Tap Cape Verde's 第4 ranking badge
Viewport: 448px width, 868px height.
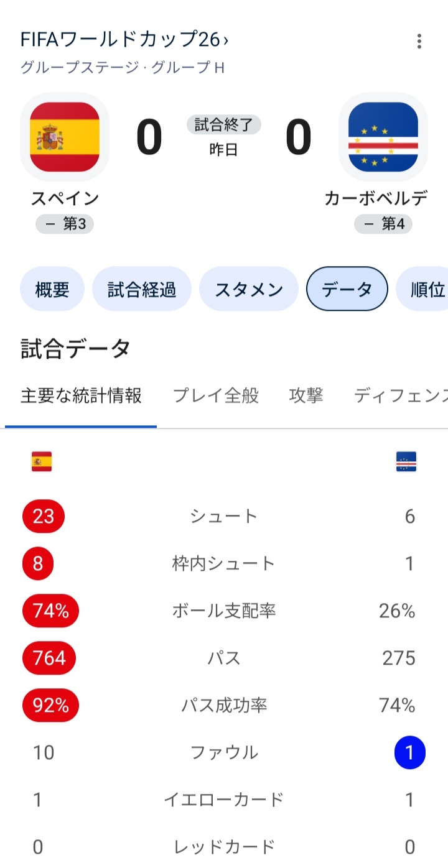point(383,224)
